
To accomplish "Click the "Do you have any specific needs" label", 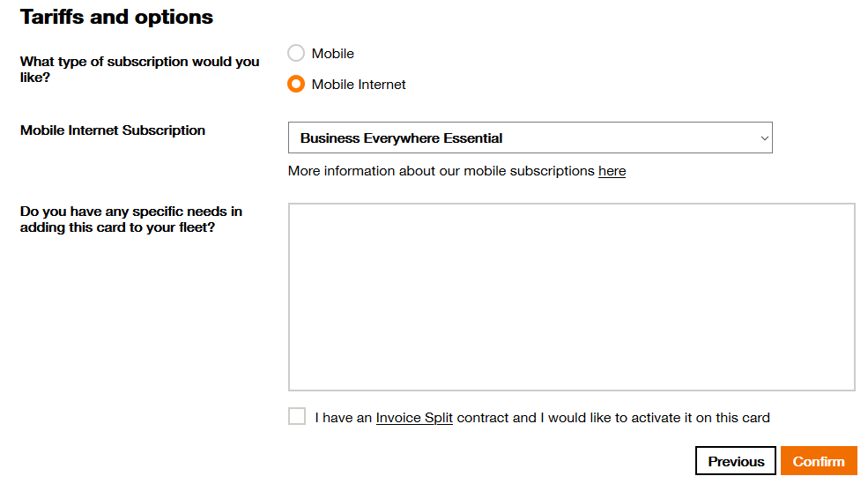I will (x=131, y=219).
